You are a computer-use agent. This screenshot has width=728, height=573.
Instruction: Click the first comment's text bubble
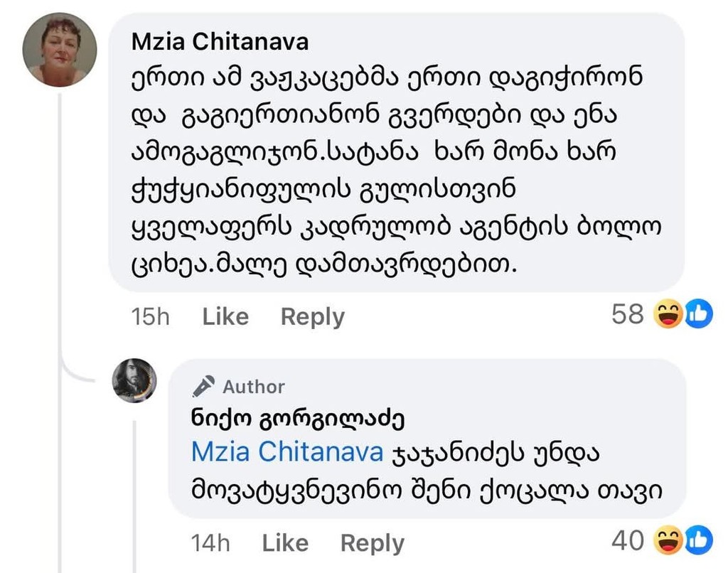point(395,171)
